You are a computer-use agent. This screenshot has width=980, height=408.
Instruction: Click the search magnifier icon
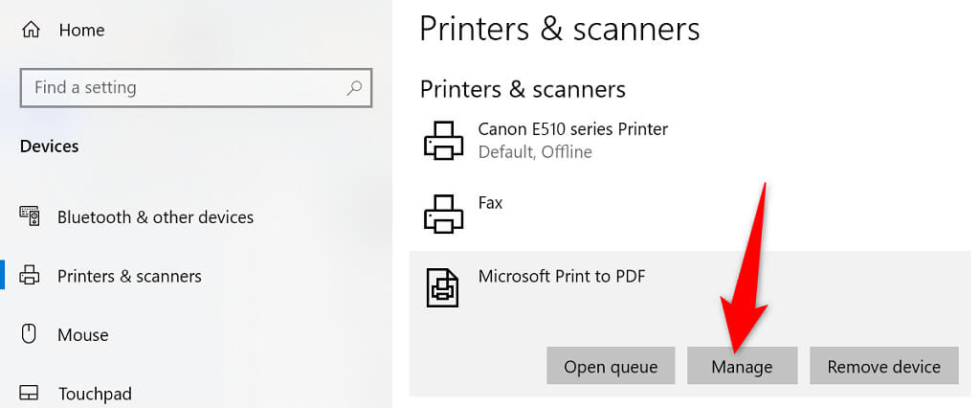click(x=354, y=87)
